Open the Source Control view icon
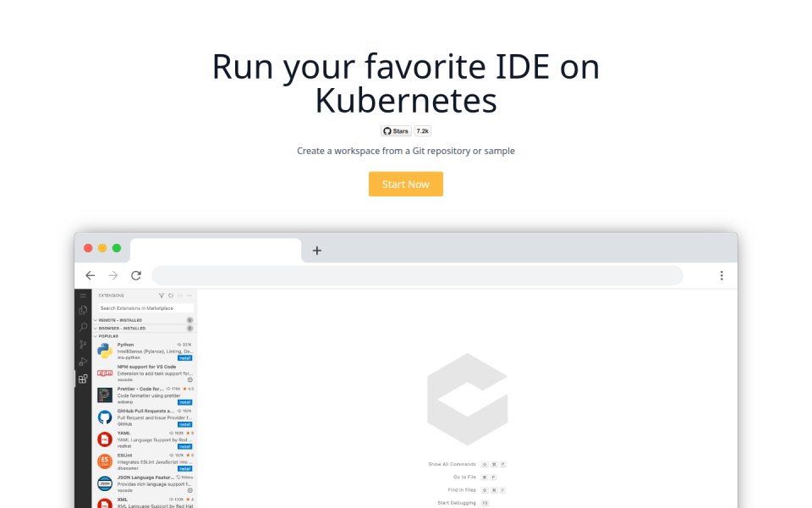 pyautogui.click(x=83, y=345)
